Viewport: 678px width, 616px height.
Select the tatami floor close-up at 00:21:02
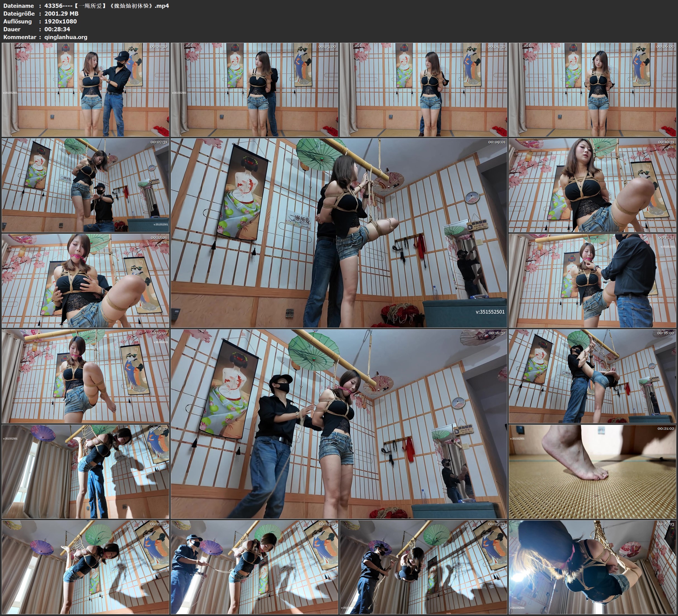point(593,472)
